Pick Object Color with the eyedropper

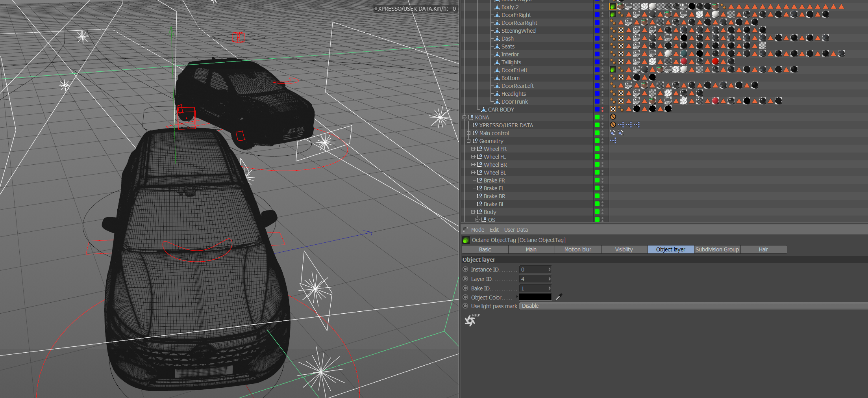point(559,297)
